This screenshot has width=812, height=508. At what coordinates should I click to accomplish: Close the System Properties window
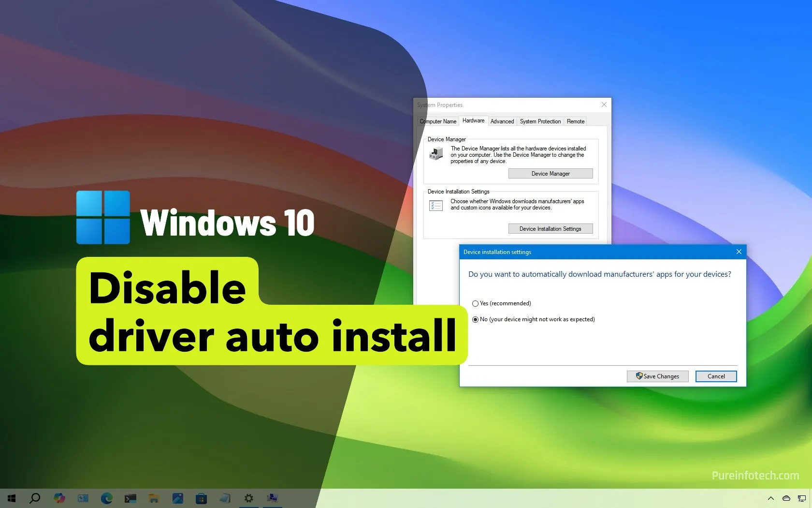pos(604,105)
